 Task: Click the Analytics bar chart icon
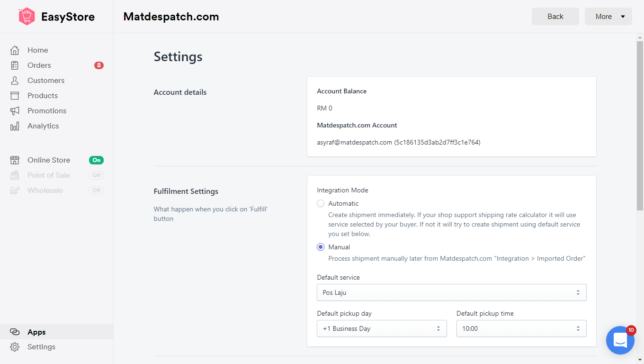tap(15, 126)
